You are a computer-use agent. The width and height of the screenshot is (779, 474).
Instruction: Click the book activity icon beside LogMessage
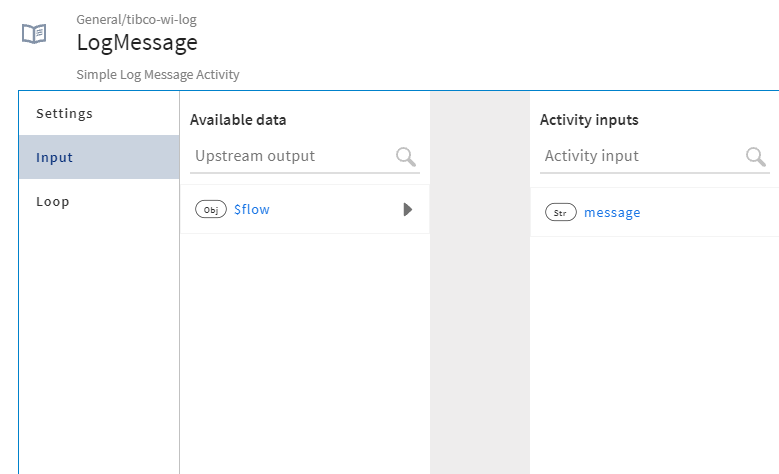(34, 33)
